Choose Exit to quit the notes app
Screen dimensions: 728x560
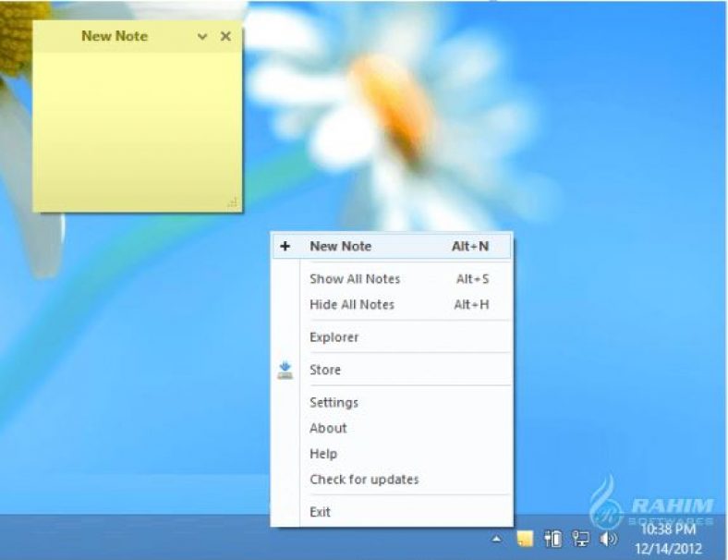point(320,512)
